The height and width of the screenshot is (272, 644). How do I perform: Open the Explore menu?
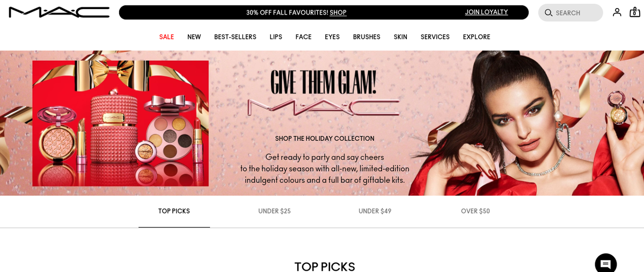pyautogui.click(x=477, y=37)
